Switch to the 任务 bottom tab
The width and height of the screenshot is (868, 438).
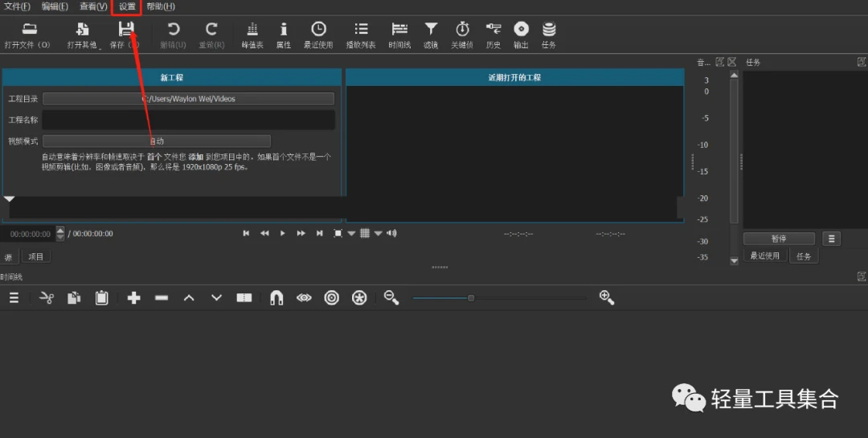pyautogui.click(x=804, y=256)
